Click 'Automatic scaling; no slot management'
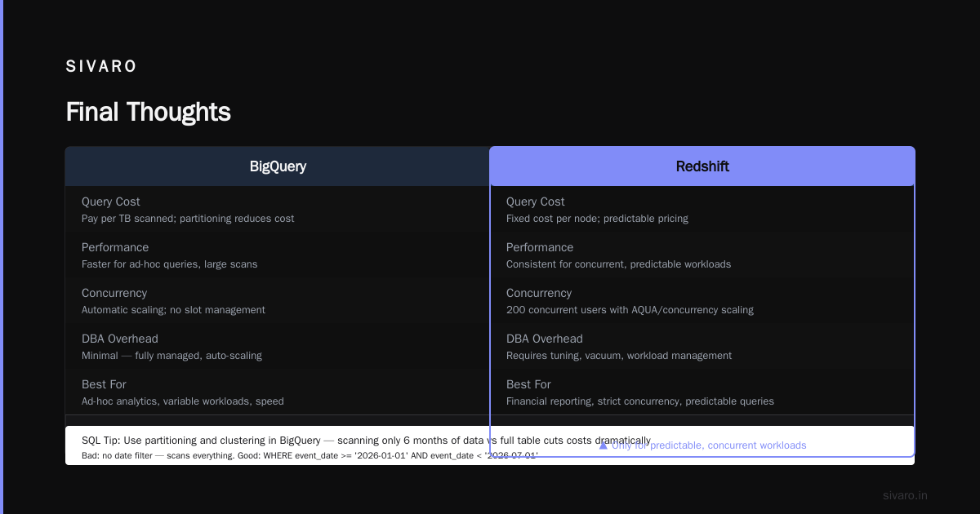The height and width of the screenshot is (514, 980). (173, 310)
